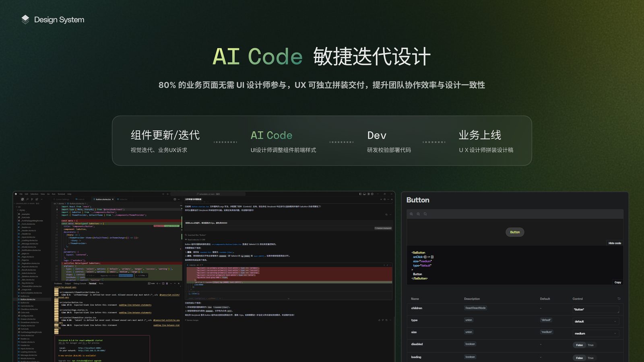The image size is (644, 362).
Task: Open source control icon in editor sidebar
Action: point(32,199)
